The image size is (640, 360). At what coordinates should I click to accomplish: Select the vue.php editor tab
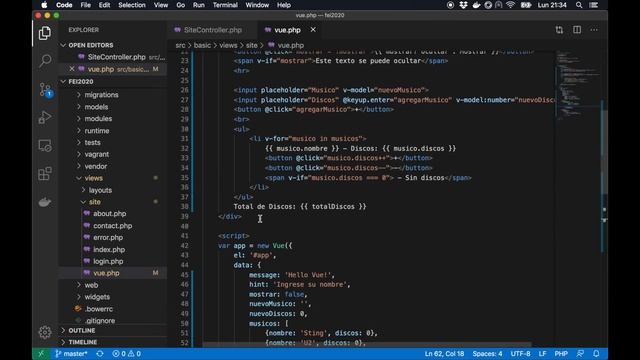click(287, 30)
